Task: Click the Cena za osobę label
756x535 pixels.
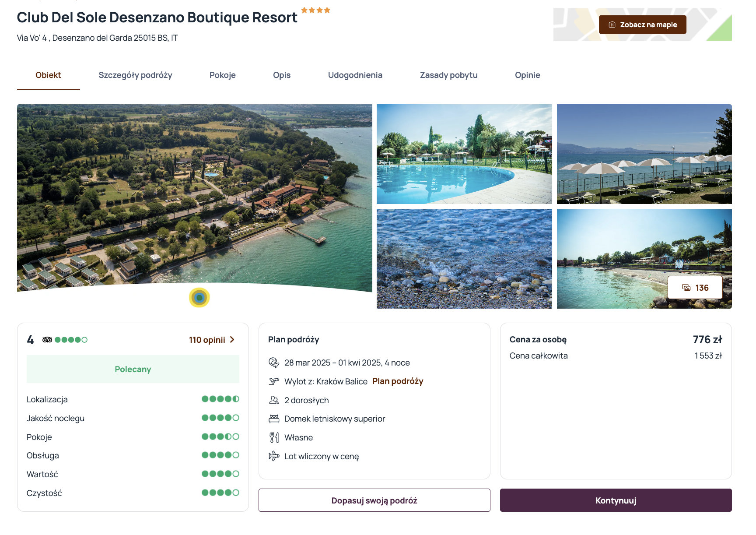Action: point(538,340)
